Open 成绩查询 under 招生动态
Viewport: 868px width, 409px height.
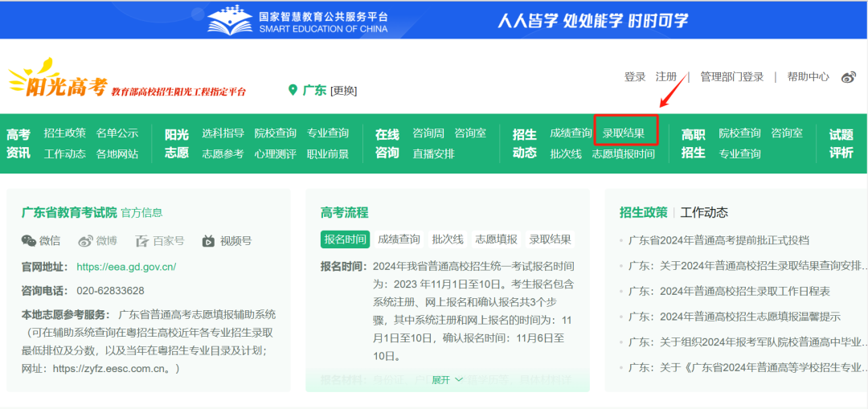coord(571,133)
